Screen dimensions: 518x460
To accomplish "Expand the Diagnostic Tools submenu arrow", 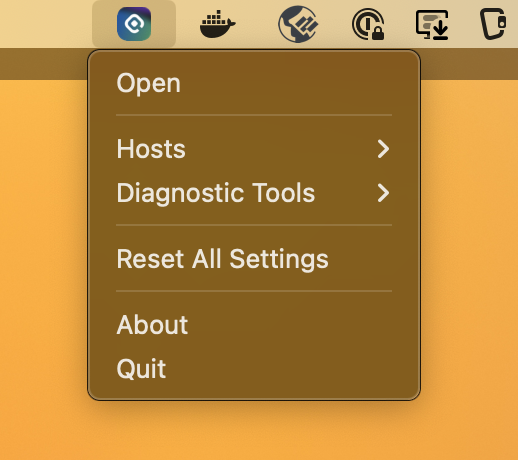I will pyautogui.click(x=383, y=193).
